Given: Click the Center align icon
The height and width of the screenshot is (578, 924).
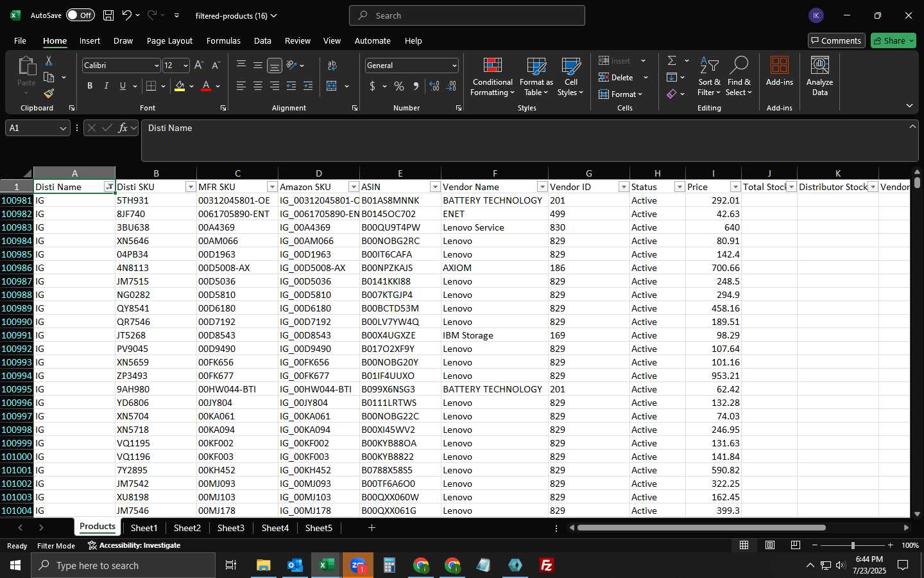Looking at the screenshot, I should click(x=258, y=86).
